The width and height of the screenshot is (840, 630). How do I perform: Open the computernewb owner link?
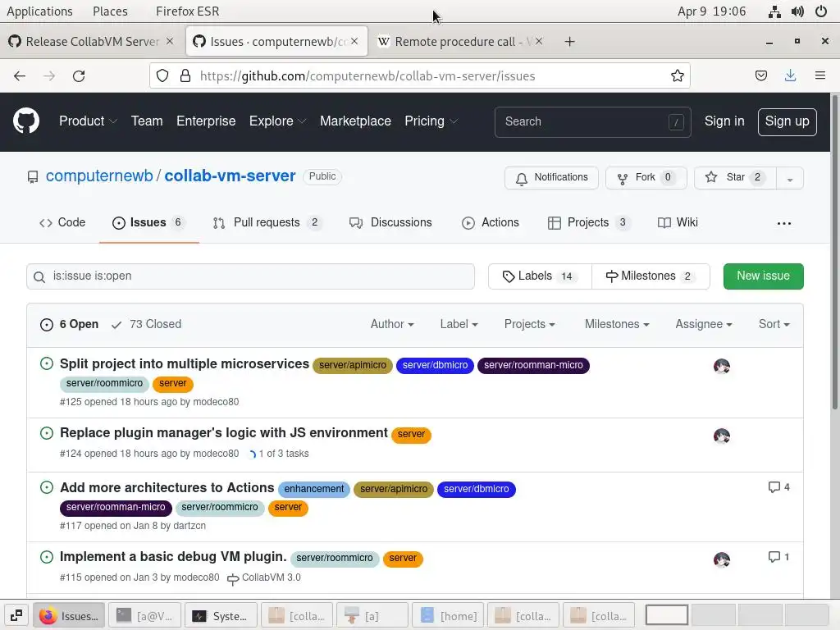click(x=99, y=176)
